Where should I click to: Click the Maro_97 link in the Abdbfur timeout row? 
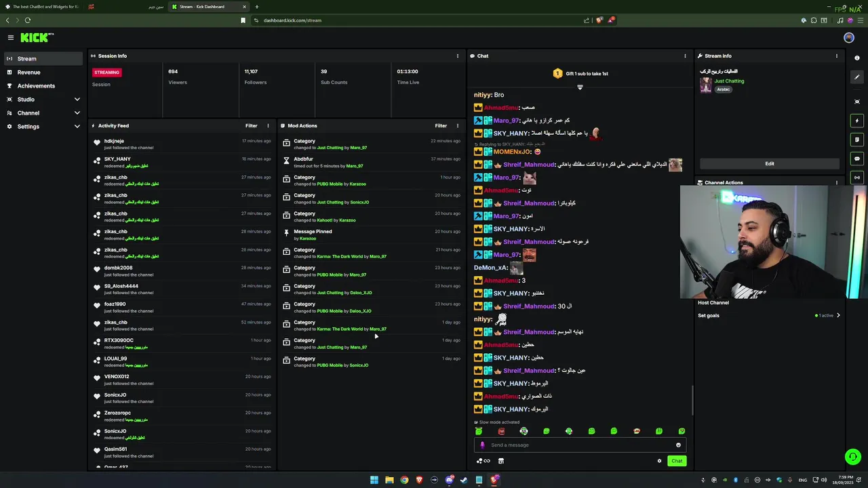355,166
